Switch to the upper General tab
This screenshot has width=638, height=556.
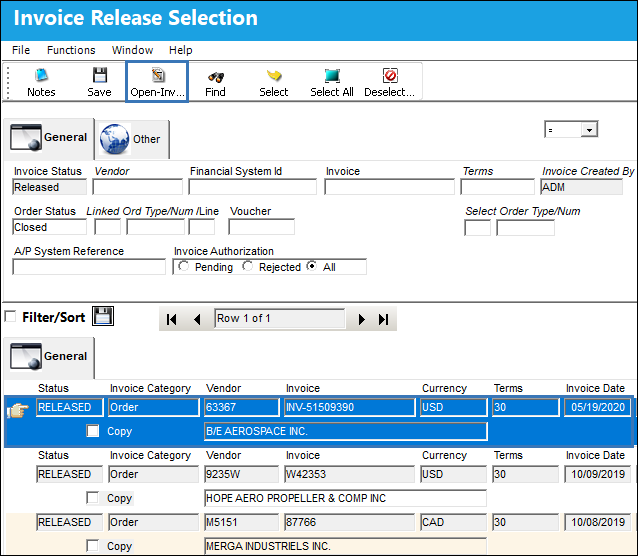pyautogui.click(x=49, y=138)
